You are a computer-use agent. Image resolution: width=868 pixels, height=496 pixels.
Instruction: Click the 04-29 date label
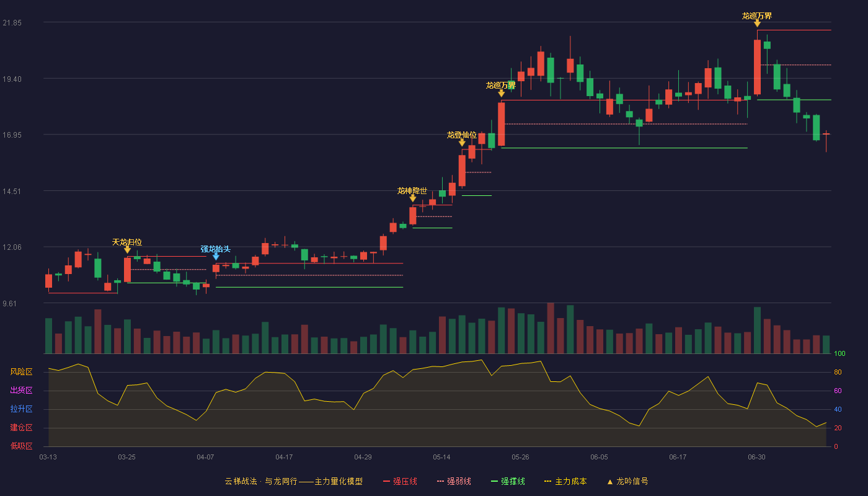pyautogui.click(x=363, y=457)
